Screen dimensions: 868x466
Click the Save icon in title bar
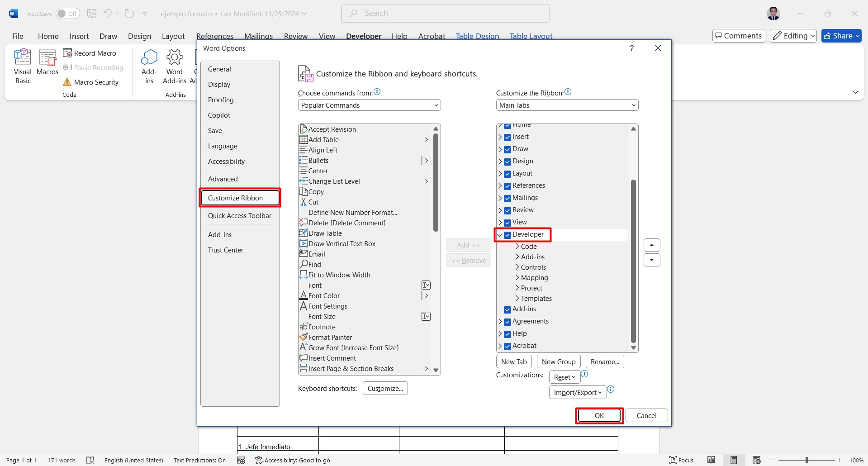[92, 14]
